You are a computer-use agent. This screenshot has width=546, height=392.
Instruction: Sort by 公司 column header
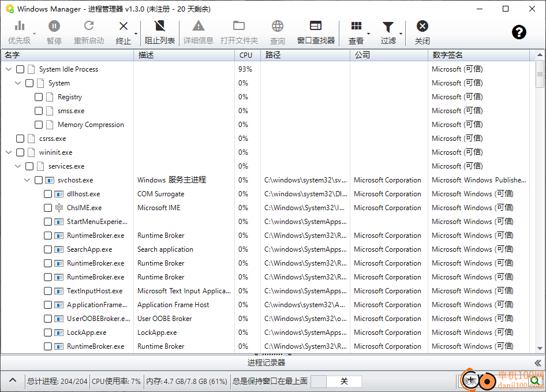click(x=389, y=55)
